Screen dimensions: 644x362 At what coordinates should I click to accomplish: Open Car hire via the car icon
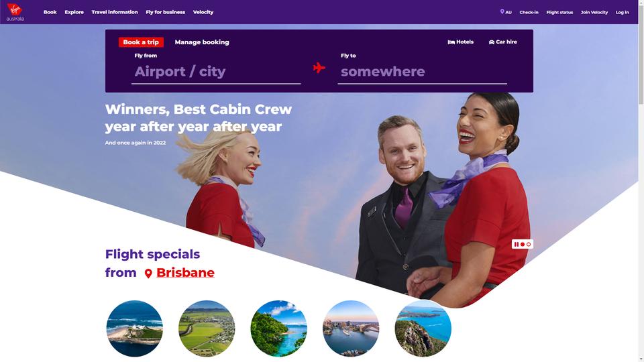click(491, 42)
